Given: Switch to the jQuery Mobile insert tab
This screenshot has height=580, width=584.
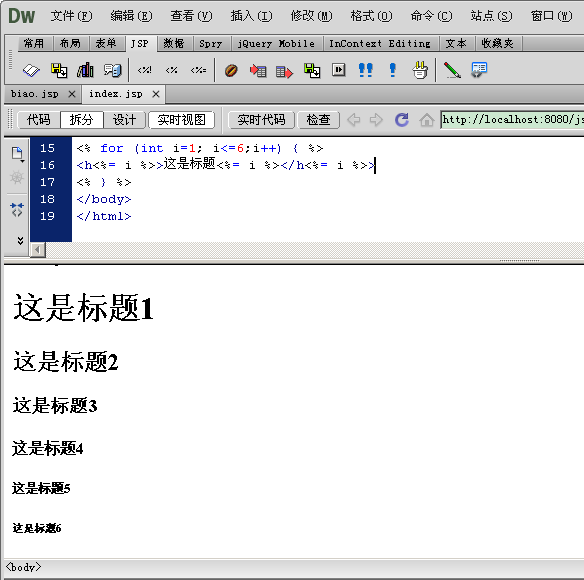Looking at the screenshot, I should tap(276, 44).
